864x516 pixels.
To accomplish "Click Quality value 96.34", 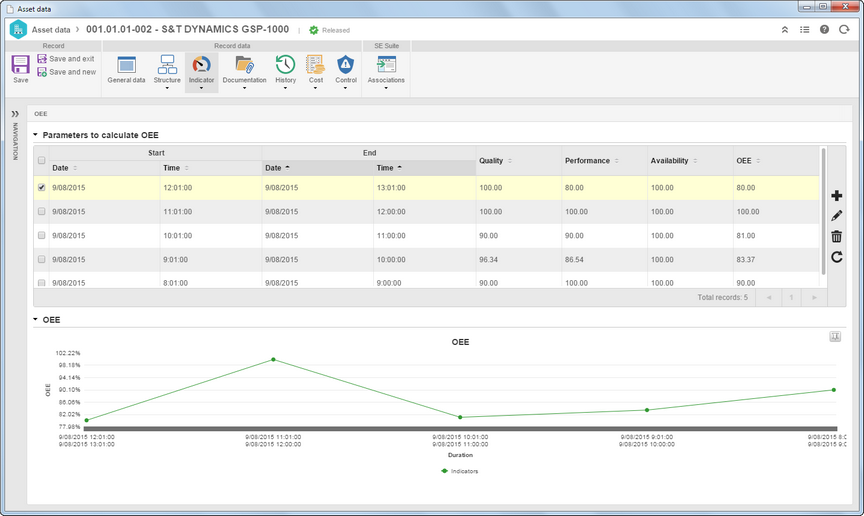I will [x=488, y=260].
